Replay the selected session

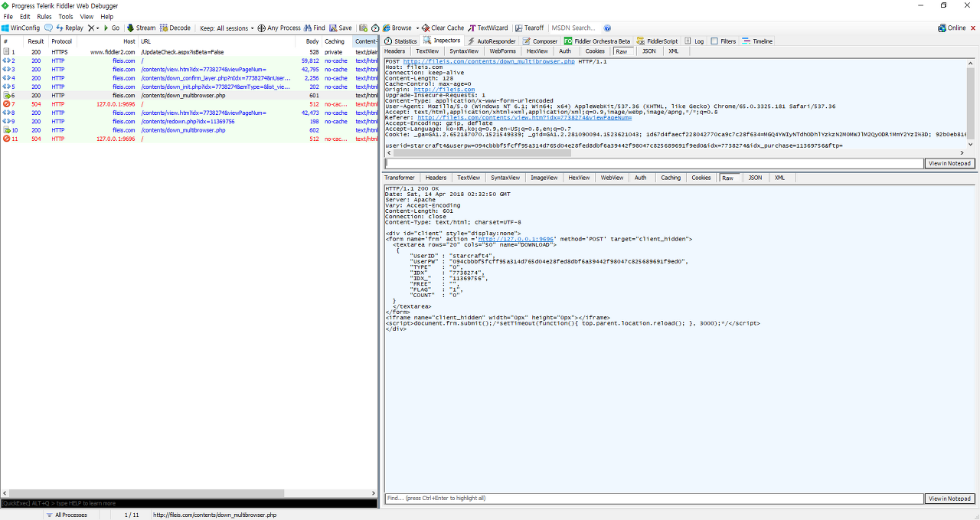[x=70, y=28]
